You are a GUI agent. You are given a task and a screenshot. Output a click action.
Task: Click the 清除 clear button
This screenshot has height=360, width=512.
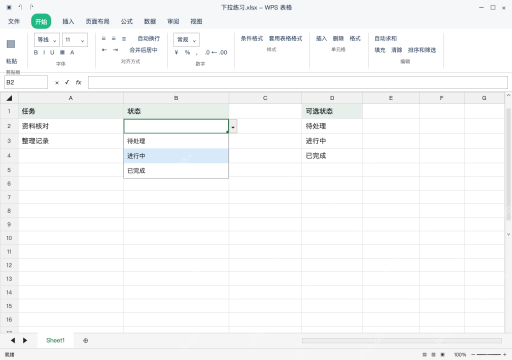coord(397,50)
